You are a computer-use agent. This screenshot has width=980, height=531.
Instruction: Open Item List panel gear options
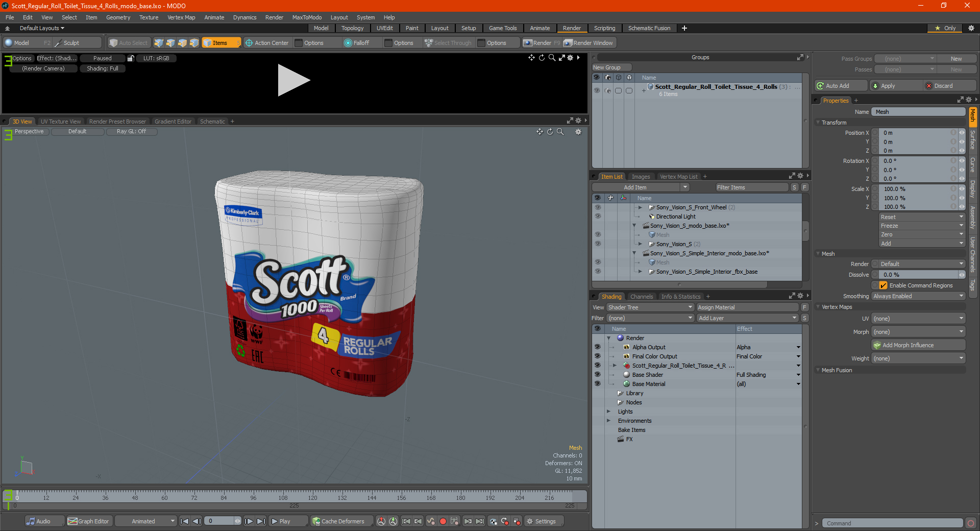tap(800, 176)
